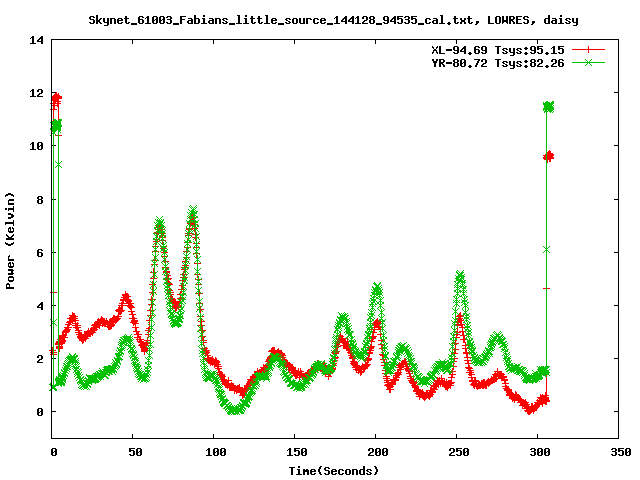This screenshot has width=640, height=480.
Task: Click the green calibration spike top near 305 seconds
Action: [547, 107]
